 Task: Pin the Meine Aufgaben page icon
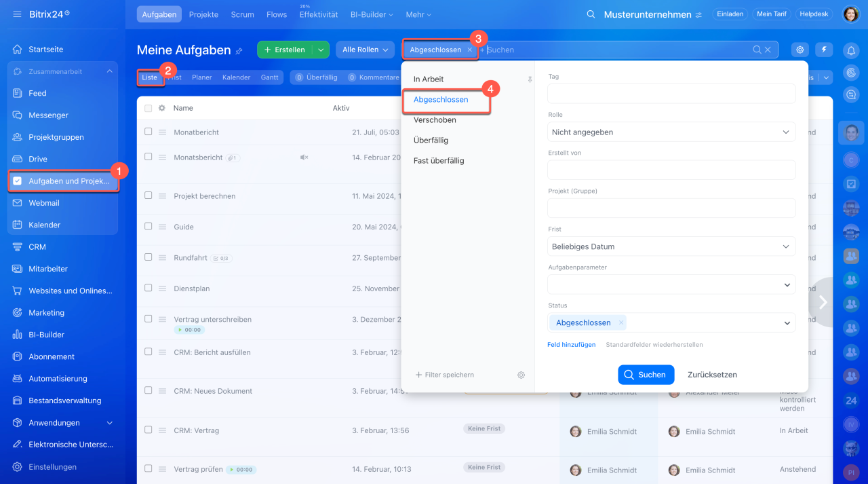pyautogui.click(x=239, y=51)
